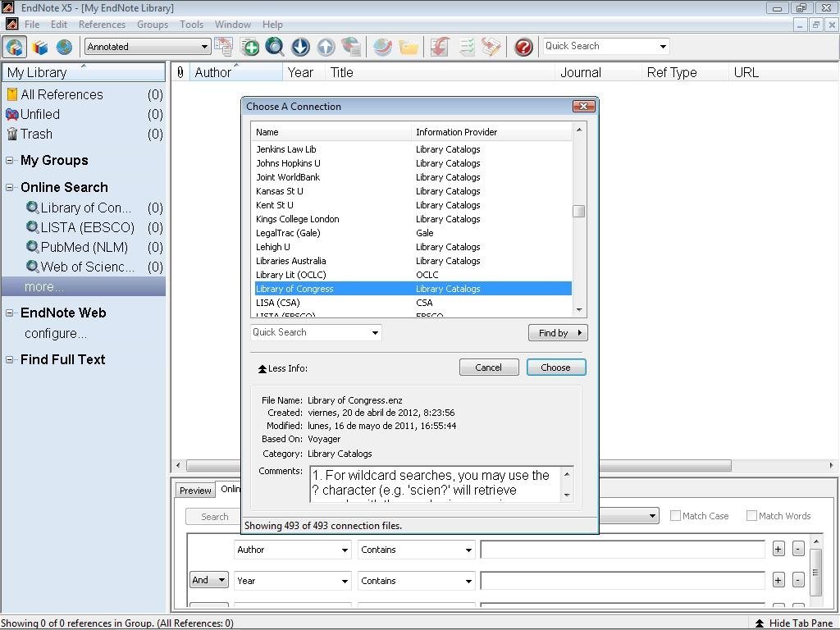Click the Open File folder icon
The height and width of the screenshot is (630, 840).
(x=409, y=47)
